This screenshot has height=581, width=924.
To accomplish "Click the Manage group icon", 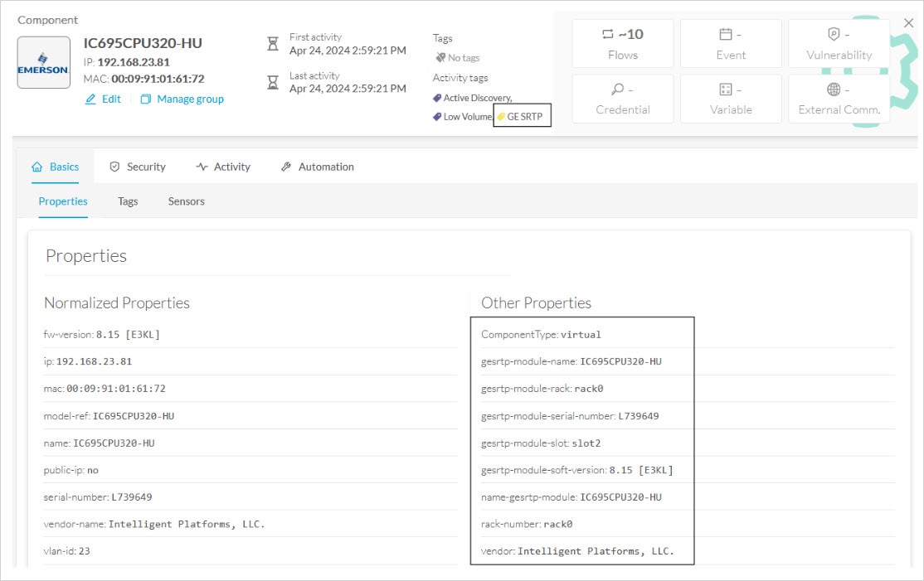I will tap(145, 99).
